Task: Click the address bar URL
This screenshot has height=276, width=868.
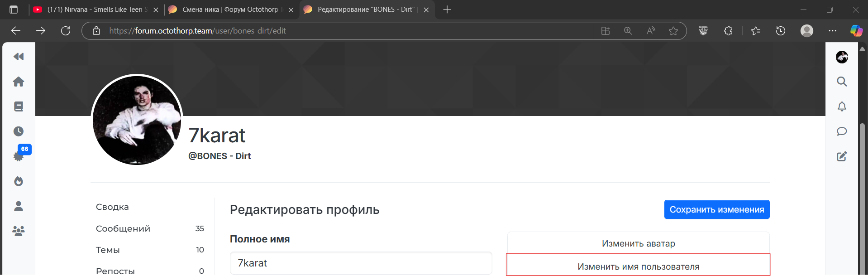Action: click(x=197, y=31)
